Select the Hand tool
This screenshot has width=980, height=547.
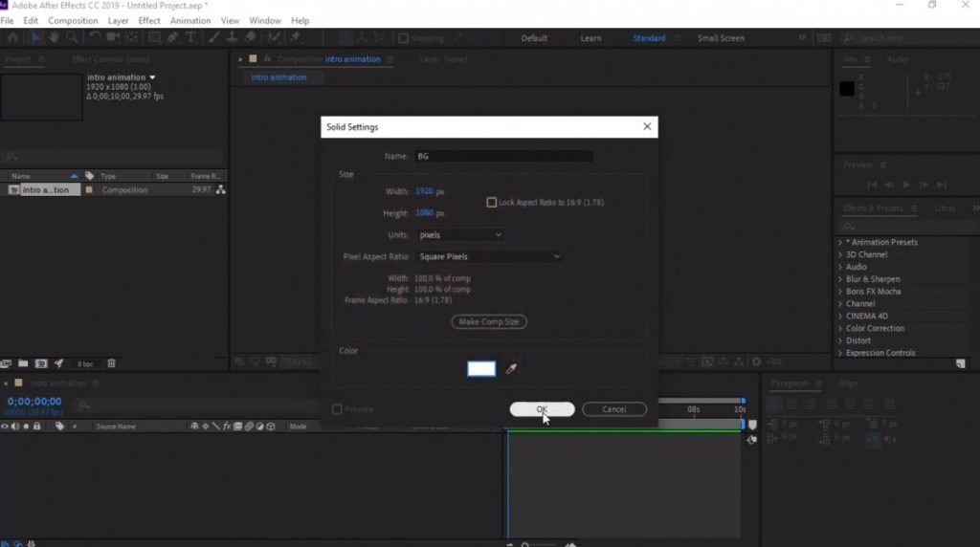click(x=54, y=37)
